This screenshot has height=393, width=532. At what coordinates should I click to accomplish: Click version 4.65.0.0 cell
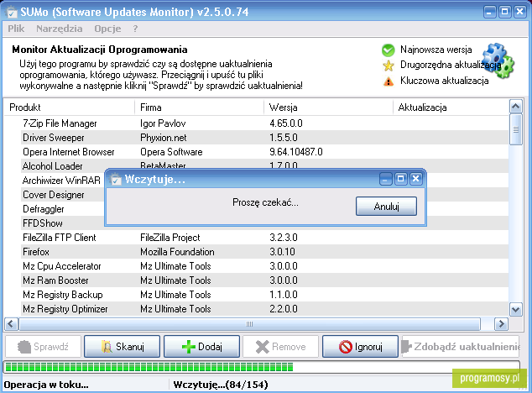[285, 123]
